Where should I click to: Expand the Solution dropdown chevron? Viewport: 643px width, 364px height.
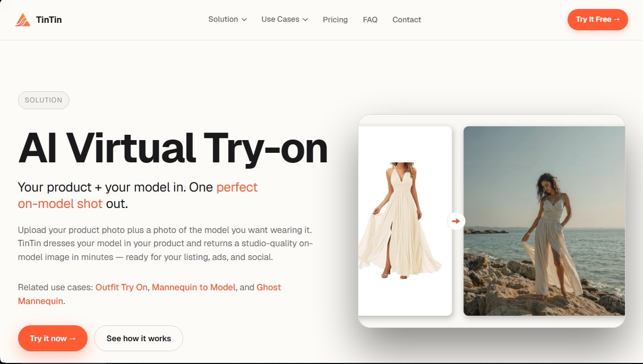244,20
